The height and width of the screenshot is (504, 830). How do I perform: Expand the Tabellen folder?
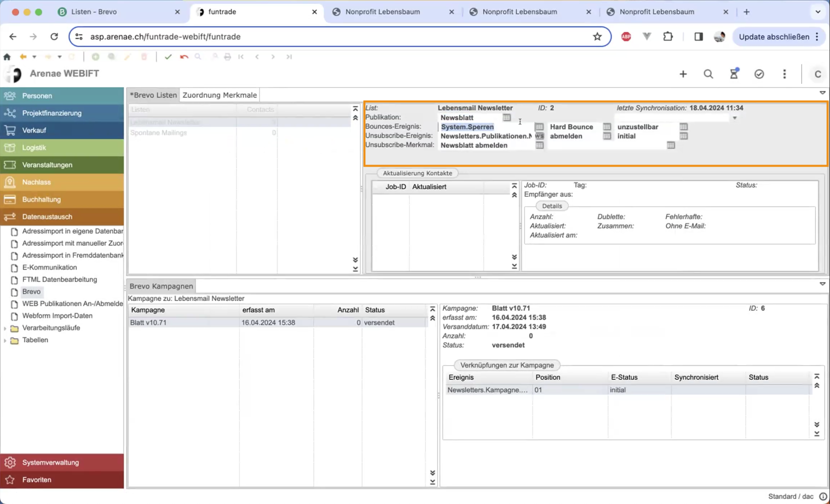click(5, 340)
